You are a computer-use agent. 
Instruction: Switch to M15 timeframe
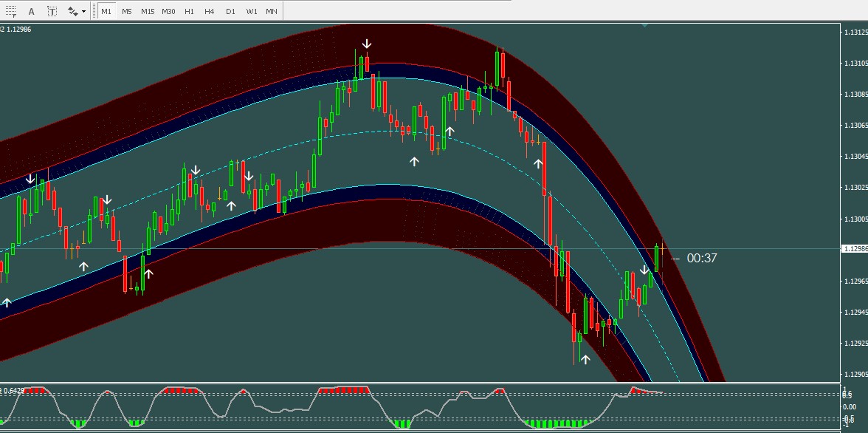[x=148, y=11]
